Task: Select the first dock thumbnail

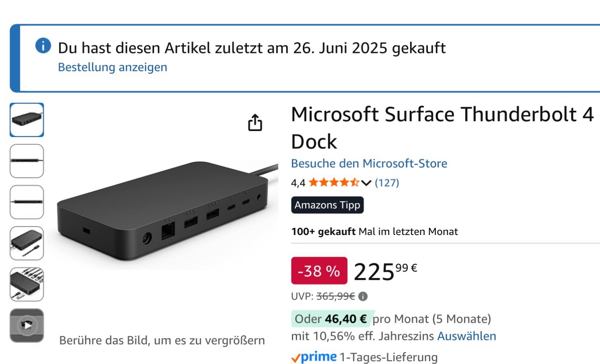Action: [x=27, y=120]
